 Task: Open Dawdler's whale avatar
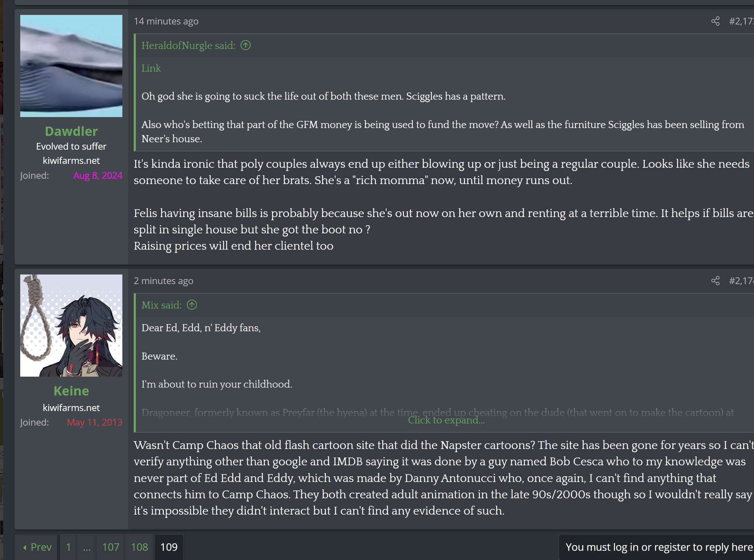point(71,66)
